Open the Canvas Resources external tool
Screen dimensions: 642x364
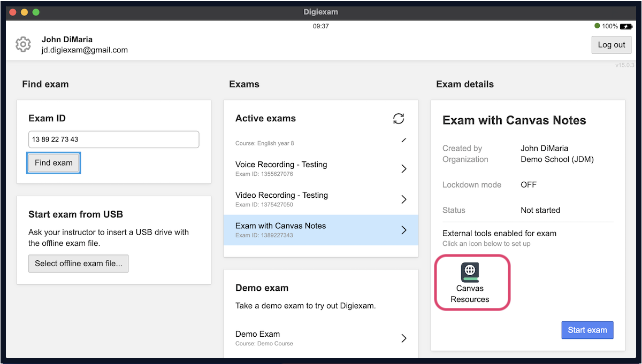point(470,283)
